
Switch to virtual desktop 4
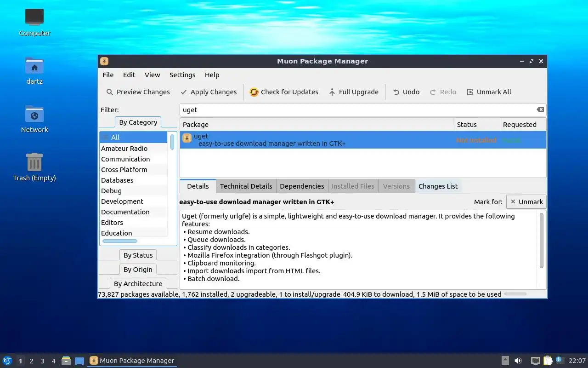coord(53,361)
